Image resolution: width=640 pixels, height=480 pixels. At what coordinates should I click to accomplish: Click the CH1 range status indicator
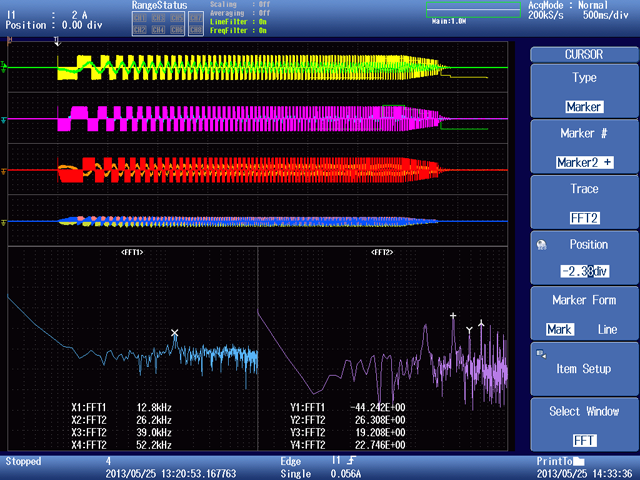(140, 18)
